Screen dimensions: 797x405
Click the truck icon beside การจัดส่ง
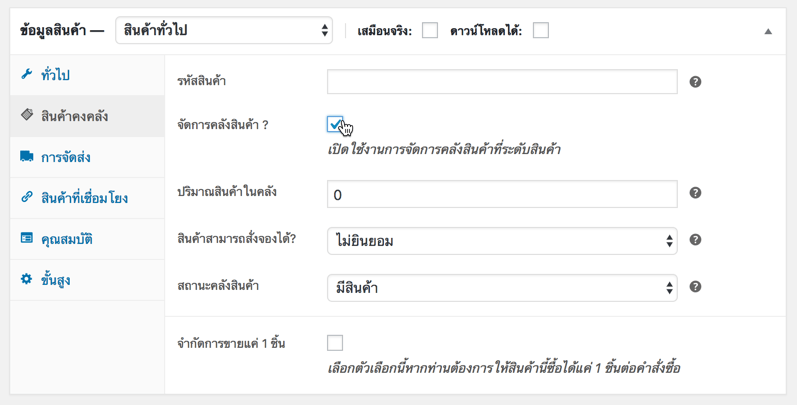(x=27, y=157)
